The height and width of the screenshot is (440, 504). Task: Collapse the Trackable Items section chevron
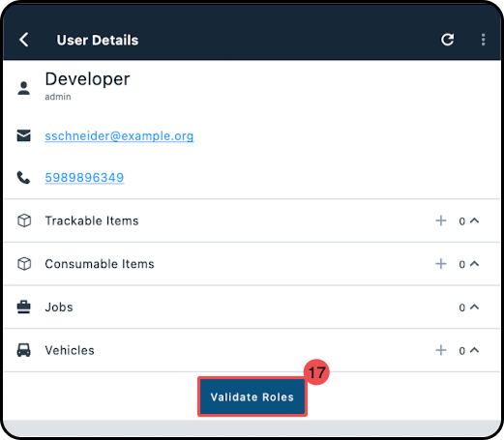click(x=474, y=220)
